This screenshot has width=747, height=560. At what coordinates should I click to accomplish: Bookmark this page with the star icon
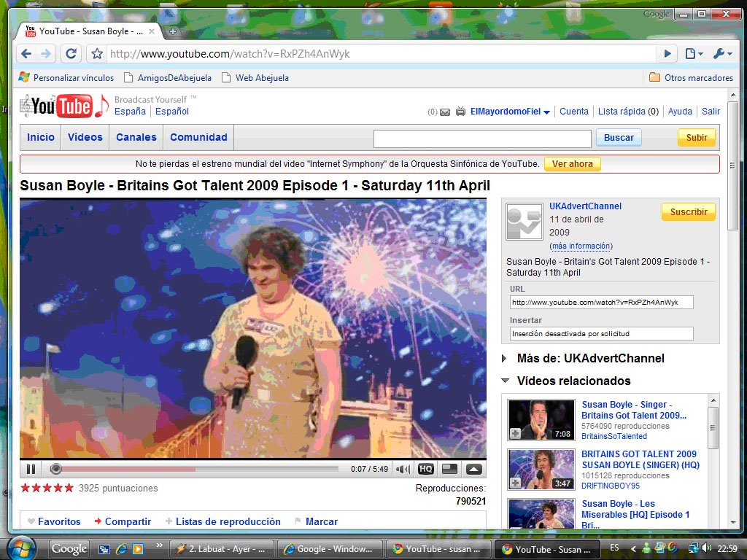97,54
